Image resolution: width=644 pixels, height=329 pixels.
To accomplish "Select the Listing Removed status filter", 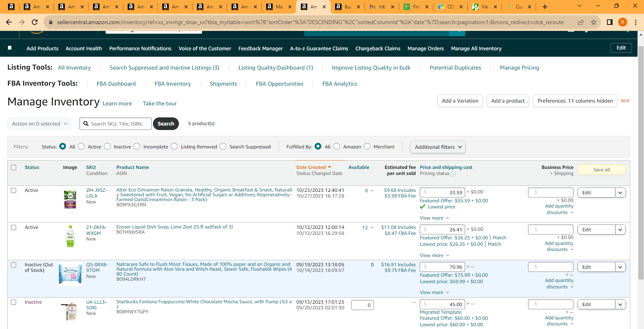I will (x=174, y=146).
